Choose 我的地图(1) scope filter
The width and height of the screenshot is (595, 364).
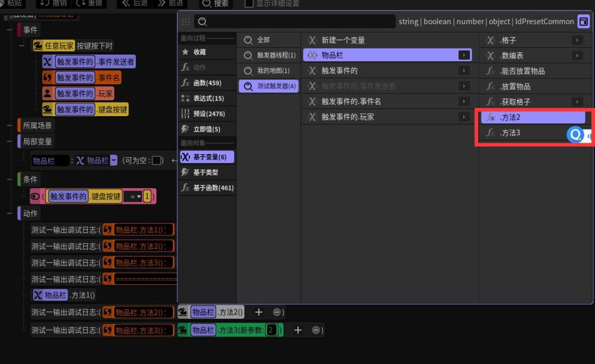(x=269, y=71)
